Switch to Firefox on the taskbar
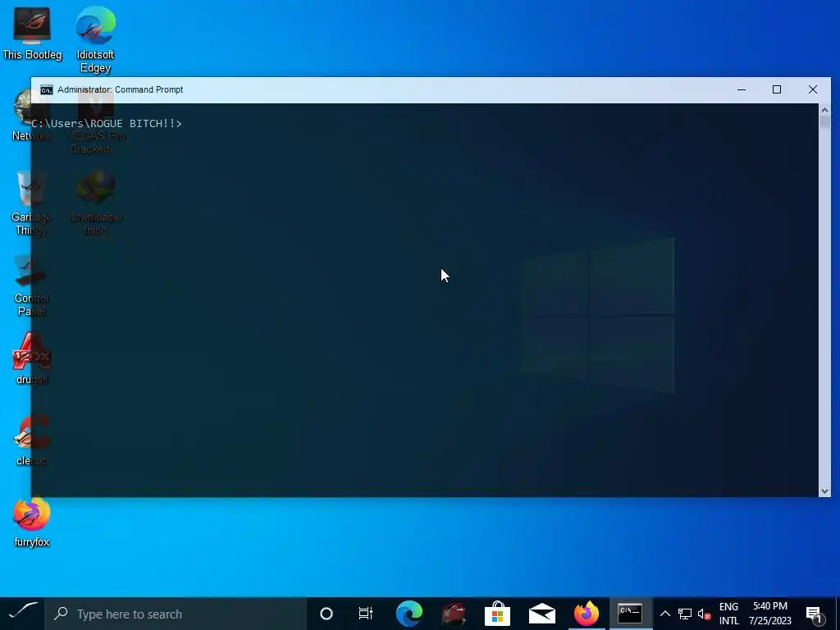Viewport: 840px width, 630px height. pyautogui.click(x=586, y=614)
